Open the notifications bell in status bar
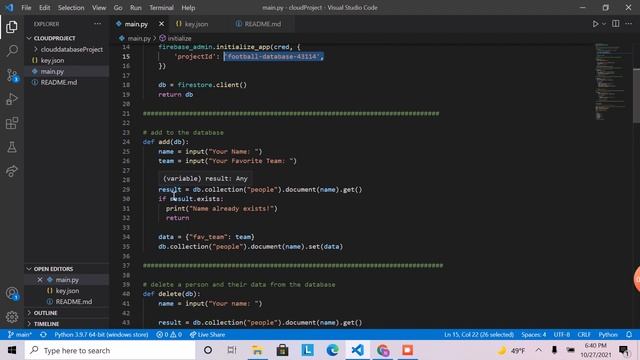The image size is (640, 360). (x=629, y=335)
